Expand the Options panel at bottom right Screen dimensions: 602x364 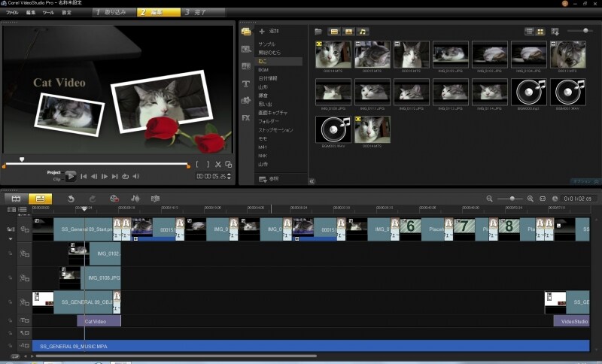(585, 180)
